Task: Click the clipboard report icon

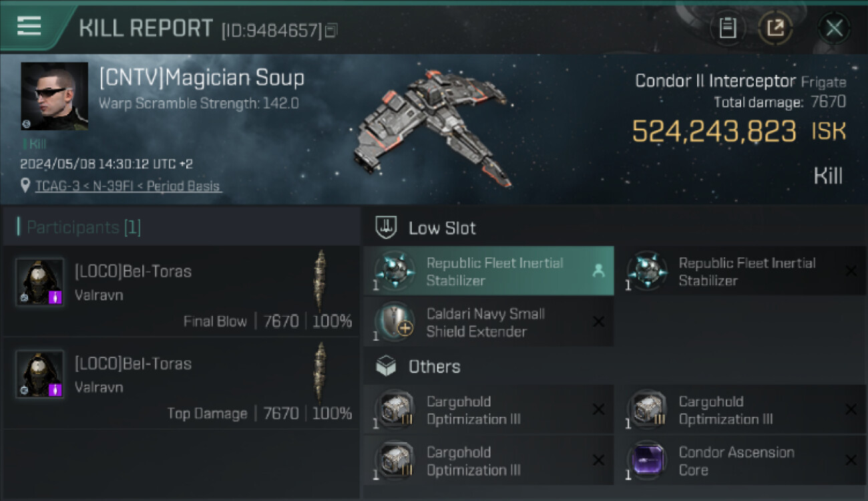Action: 727,28
